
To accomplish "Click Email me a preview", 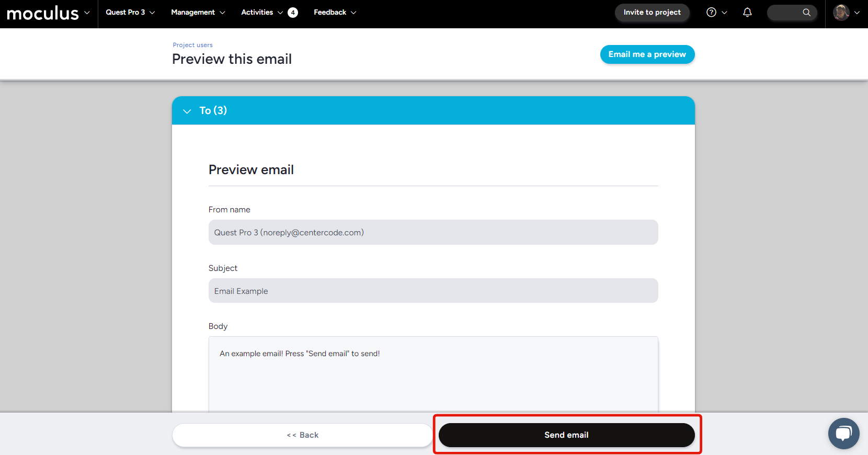I will click(x=647, y=54).
